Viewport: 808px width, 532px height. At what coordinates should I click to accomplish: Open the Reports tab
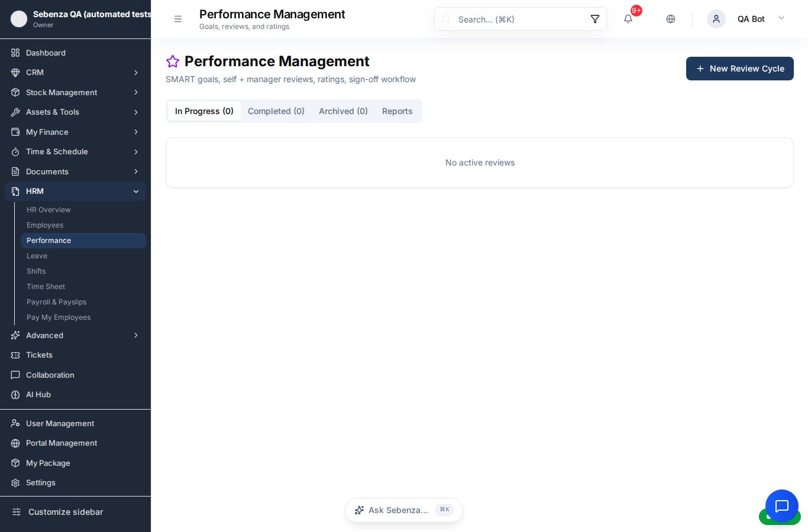(x=397, y=111)
